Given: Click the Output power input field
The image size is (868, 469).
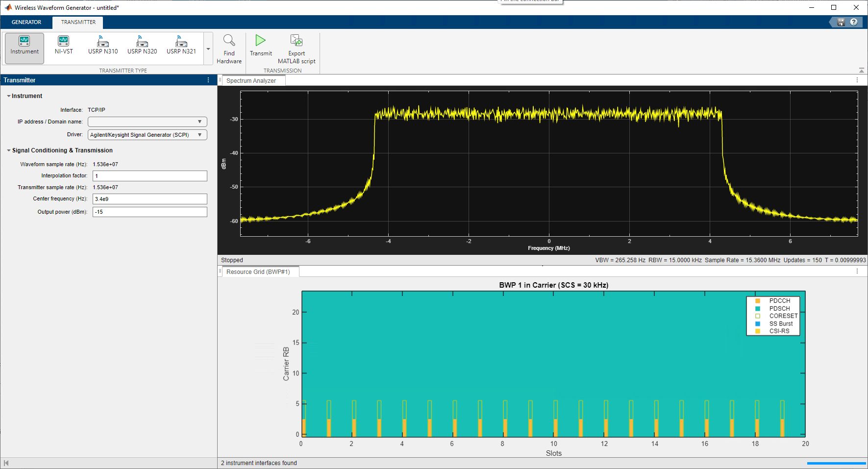Looking at the screenshot, I should 149,212.
